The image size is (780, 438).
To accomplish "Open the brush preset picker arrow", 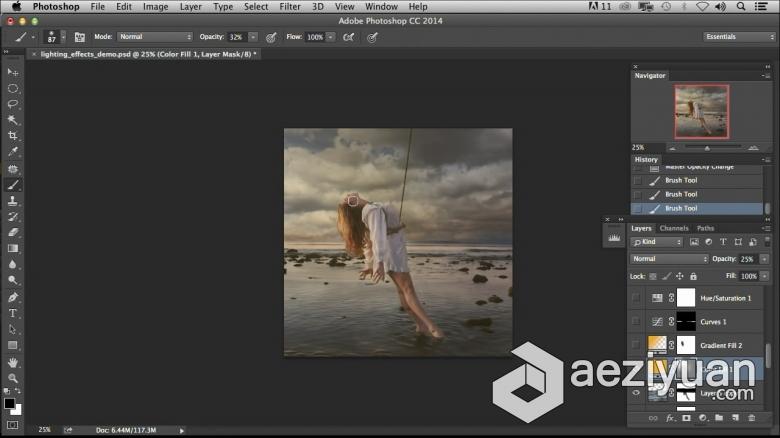I will coord(63,37).
